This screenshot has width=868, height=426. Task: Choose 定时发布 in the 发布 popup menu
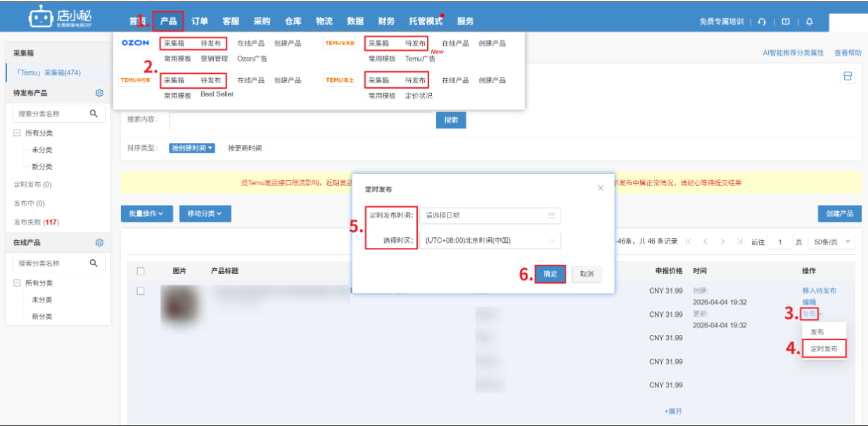pos(824,349)
